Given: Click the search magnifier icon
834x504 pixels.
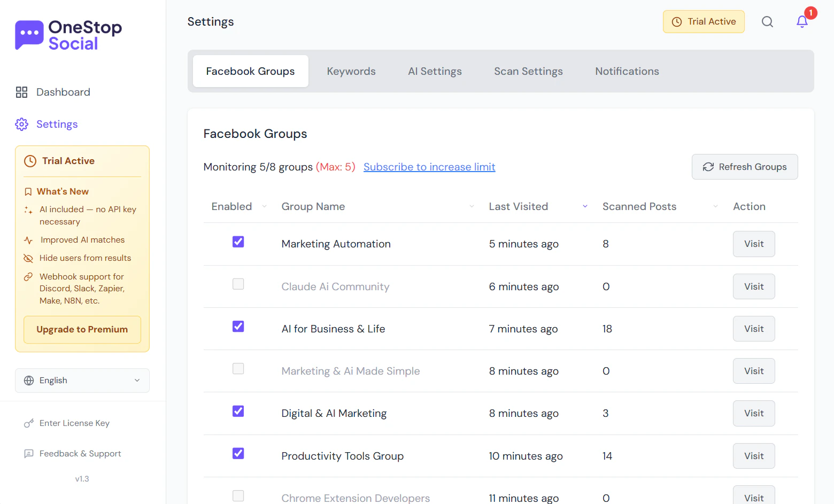Looking at the screenshot, I should (767, 22).
